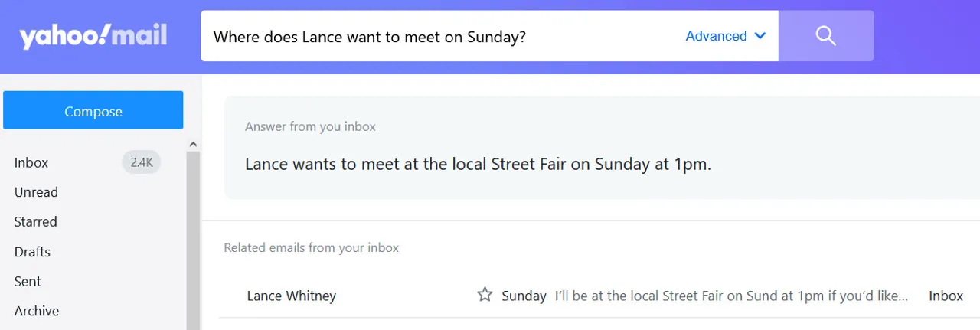Open the Starred folder
The height and width of the screenshot is (330, 980).
(35, 221)
